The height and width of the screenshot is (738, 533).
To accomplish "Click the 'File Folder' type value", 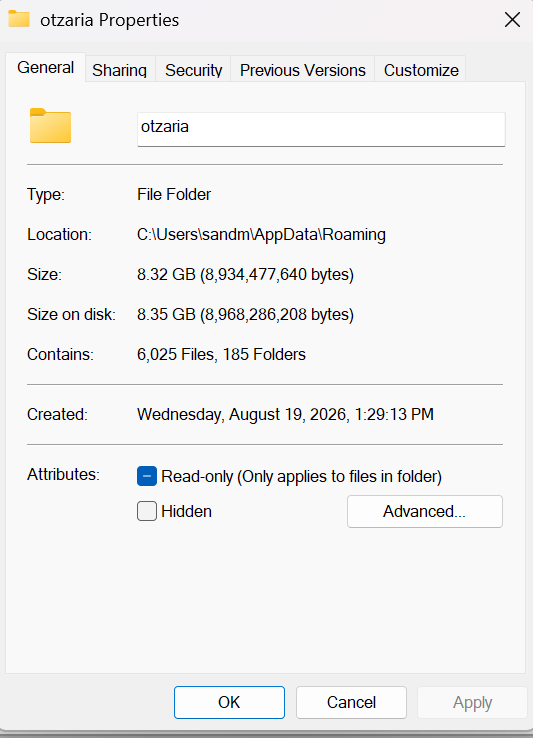I will tap(174, 194).
